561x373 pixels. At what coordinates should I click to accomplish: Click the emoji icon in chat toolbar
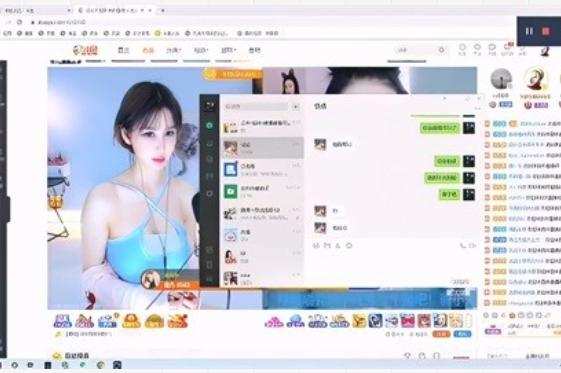click(x=316, y=245)
